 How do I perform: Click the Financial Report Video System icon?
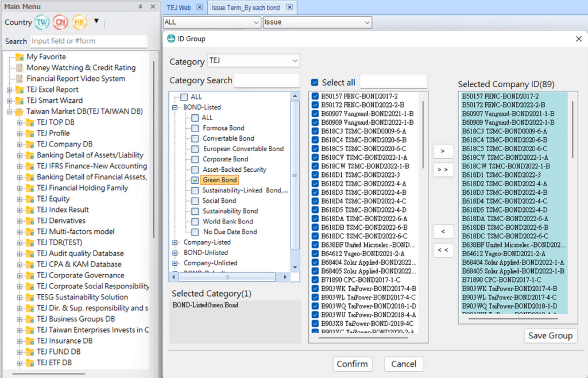click(x=20, y=79)
